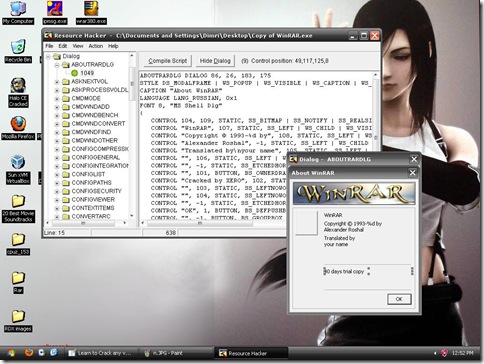
Task: Select CONFIGCOMPRESSION tree item
Action: click(100, 149)
